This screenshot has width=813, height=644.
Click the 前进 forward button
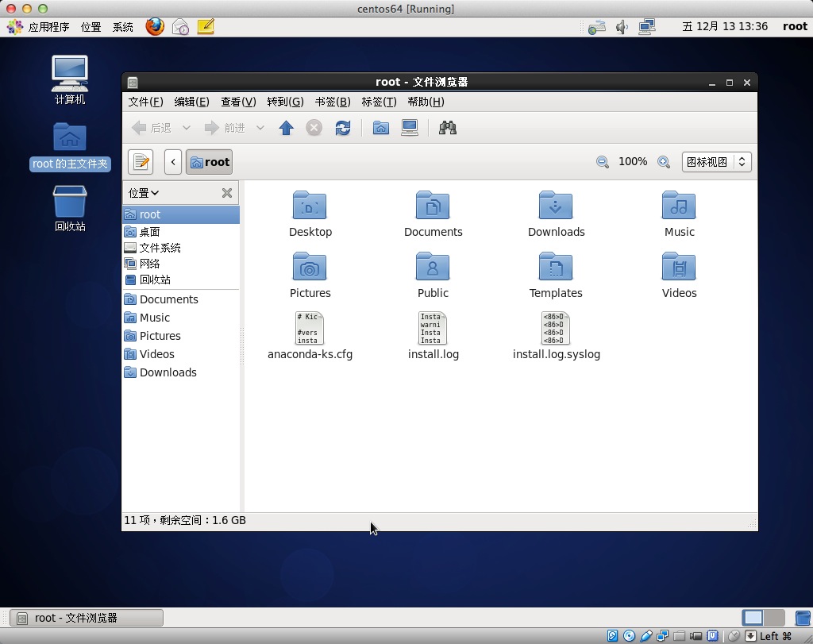(x=225, y=128)
